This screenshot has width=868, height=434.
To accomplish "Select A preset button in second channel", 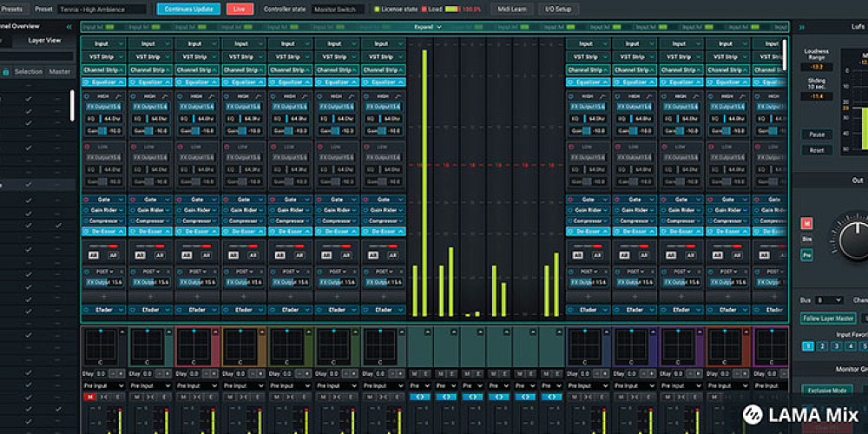I will (x=141, y=255).
